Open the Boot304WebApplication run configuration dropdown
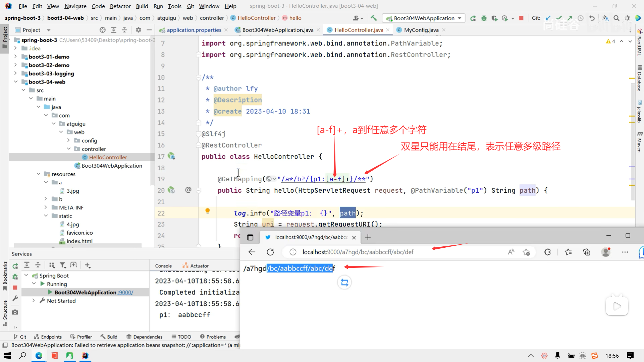 pyautogui.click(x=424, y=18)
